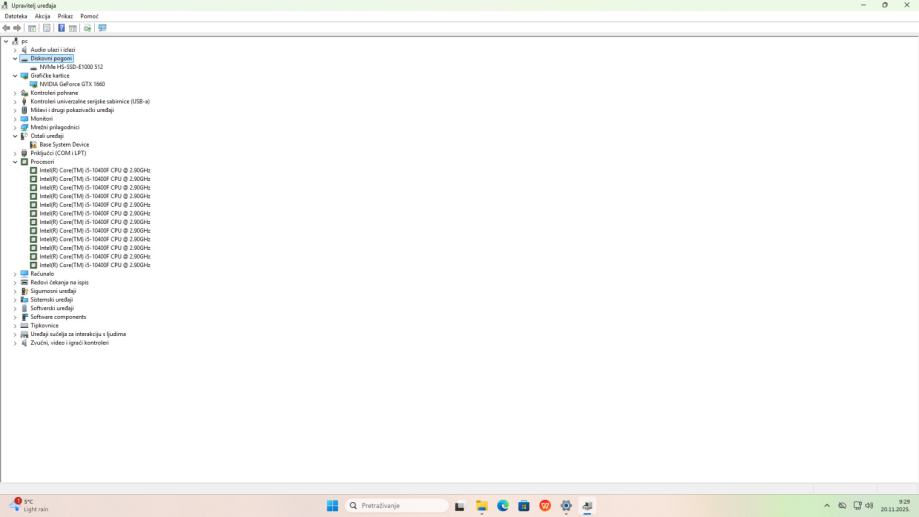This screenshot has width=919, height=517.
Task: Expand the Mrežni prilagodnici category
Action: 15,127
